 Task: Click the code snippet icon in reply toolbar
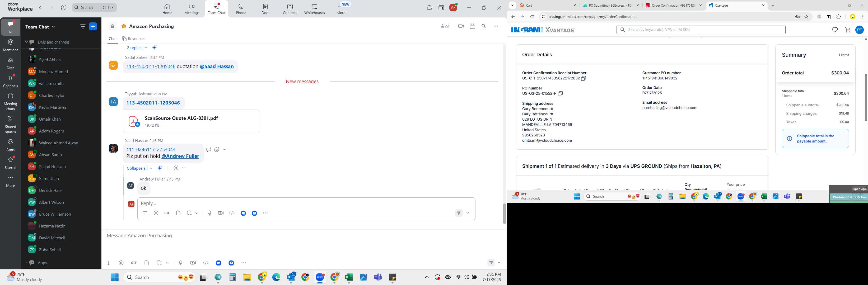tap(232, 213)
